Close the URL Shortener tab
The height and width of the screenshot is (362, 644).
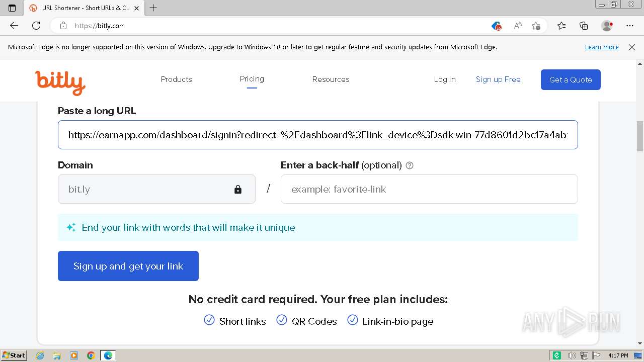click(136, 8)
